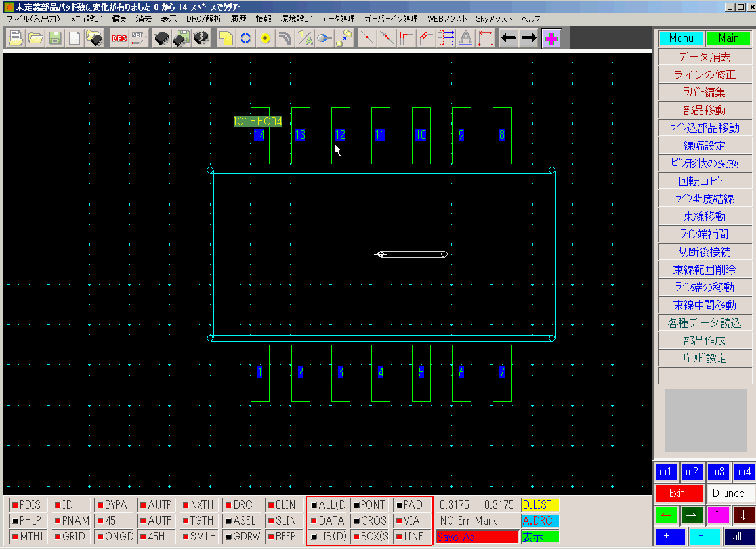Click the 1/A text numbering icon
Screen dimensions: 756x549
pyautogui.click(x=304, y=38)
